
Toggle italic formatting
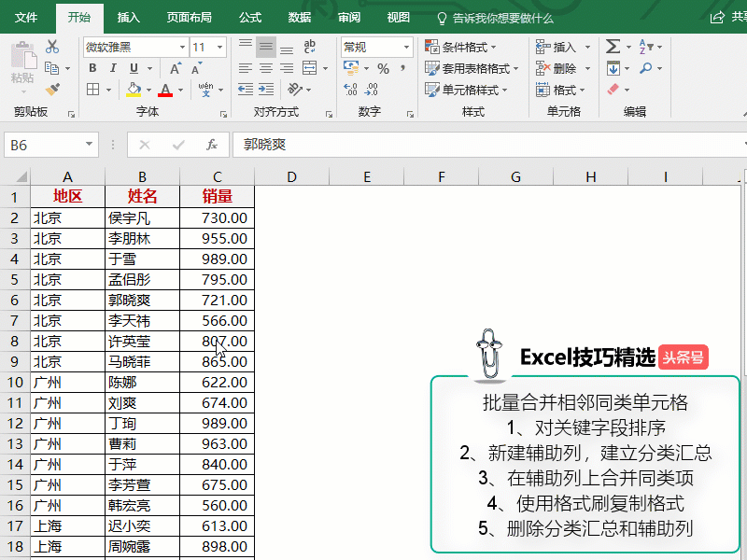click(x=113, y=68)
